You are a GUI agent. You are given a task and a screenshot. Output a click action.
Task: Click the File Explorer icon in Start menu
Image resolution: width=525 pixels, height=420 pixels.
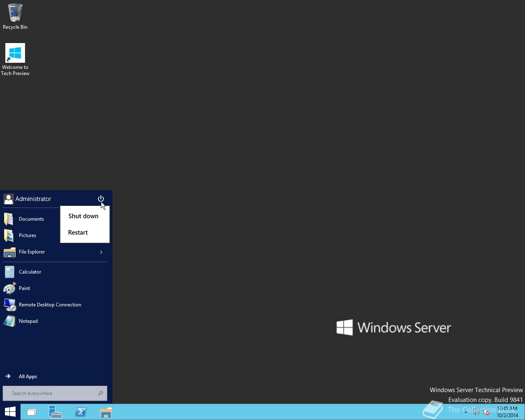pos(9,252)
